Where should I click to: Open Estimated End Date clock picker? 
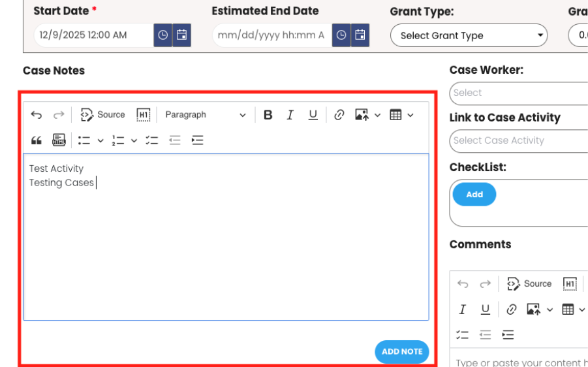point(341,35)
